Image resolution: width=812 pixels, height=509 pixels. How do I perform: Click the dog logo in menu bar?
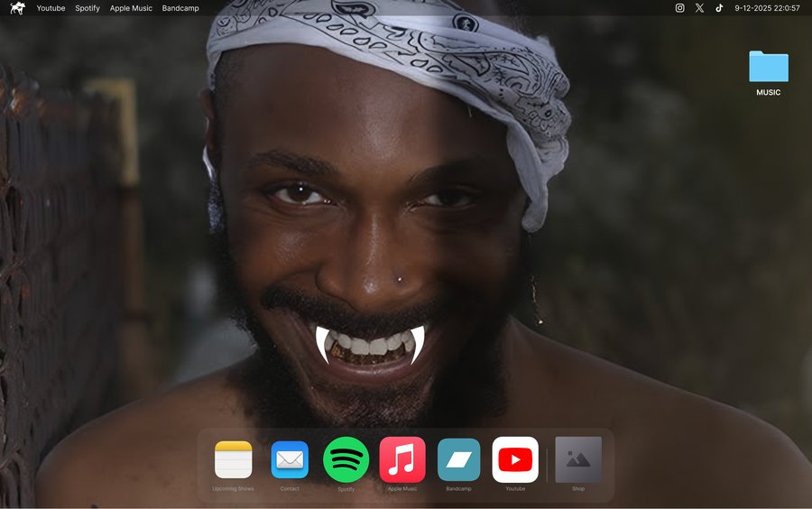[18, 8]
